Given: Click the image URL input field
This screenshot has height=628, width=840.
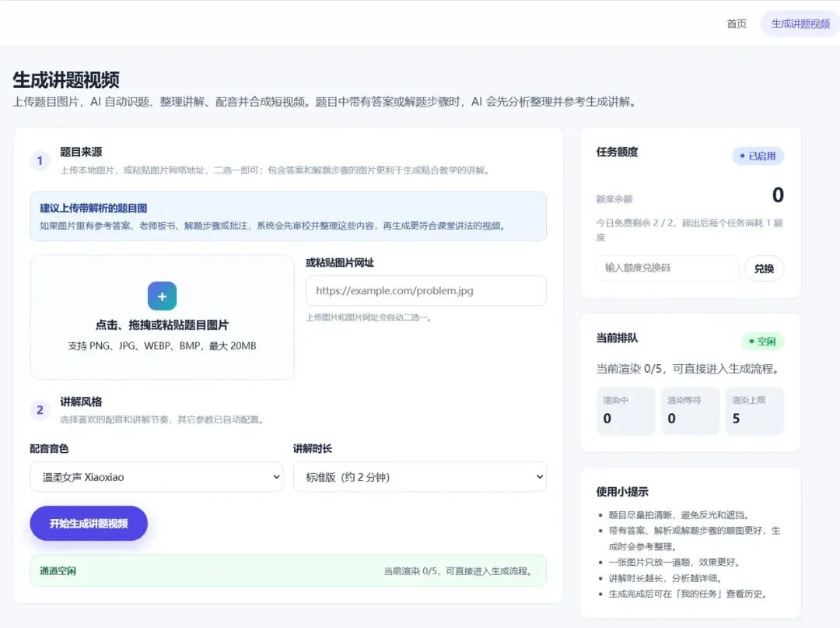Looking at the screenshot, I should (x=426, y=290).
